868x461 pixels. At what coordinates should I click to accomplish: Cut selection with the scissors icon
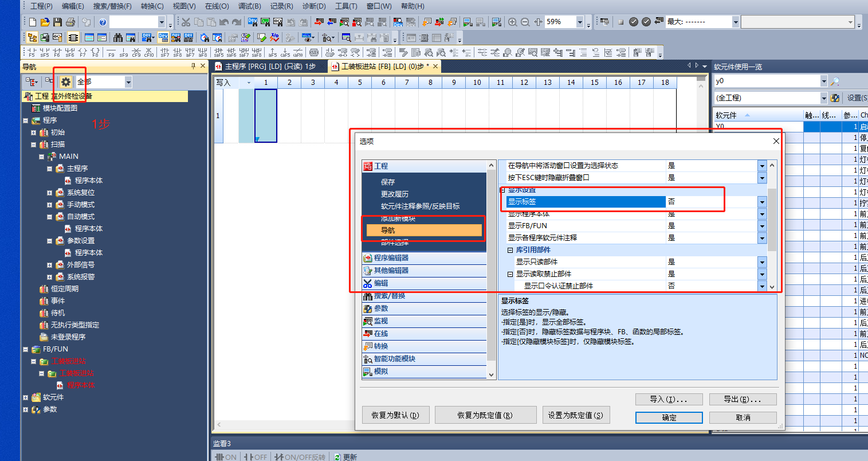186,22
